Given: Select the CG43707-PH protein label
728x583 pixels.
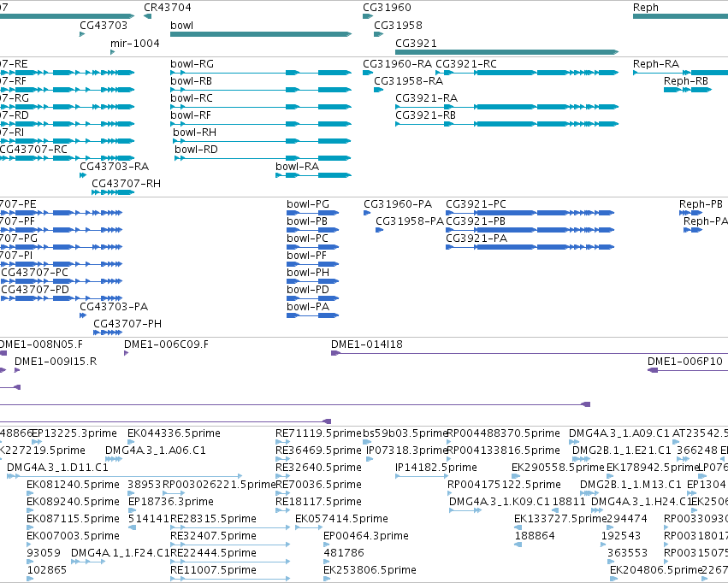Looking at the screenshot, I should 127,325.
